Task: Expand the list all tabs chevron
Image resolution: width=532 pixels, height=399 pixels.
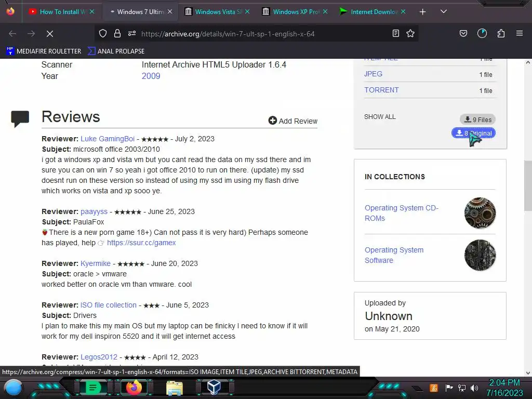Action: (444, 11)
